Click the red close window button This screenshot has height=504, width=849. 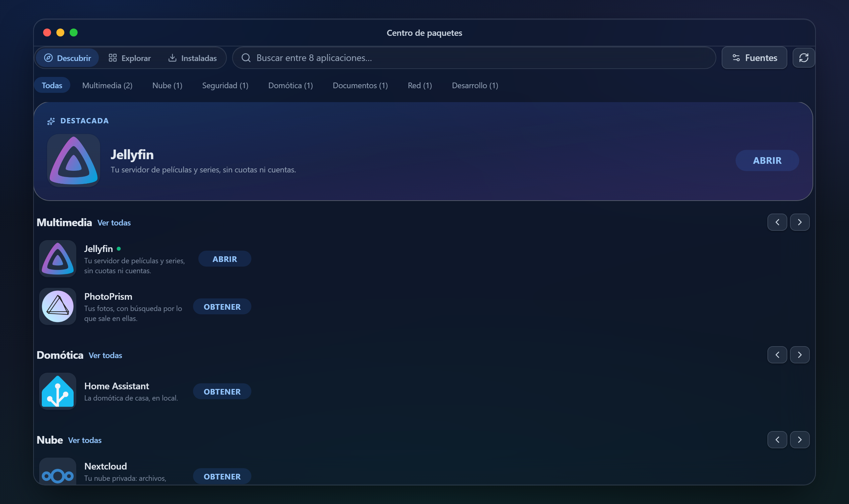click(x=47, y=32)
